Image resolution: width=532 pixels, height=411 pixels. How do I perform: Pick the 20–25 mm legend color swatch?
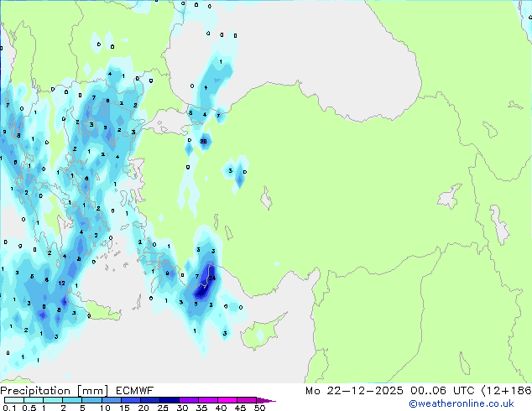(x=150, y=400)
